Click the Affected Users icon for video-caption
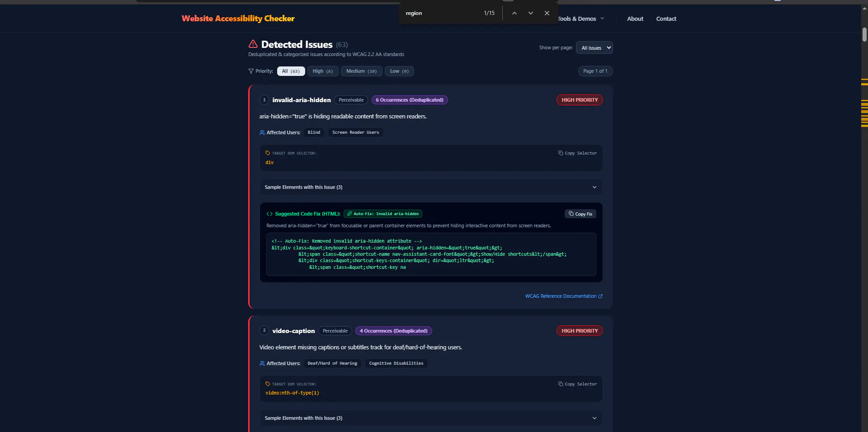Viewport: 868px width, 432px height. pyautogui.click(x=262, y=363)
